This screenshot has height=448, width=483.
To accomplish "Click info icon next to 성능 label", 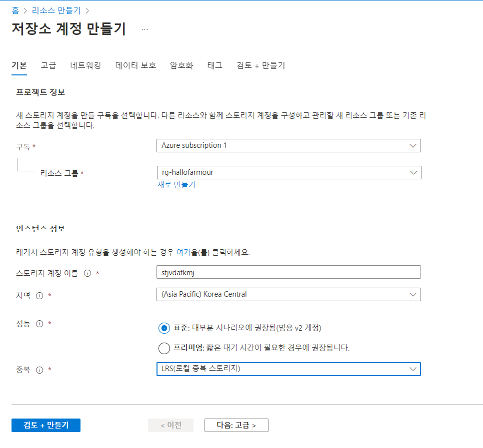I will tap(39, 324).
